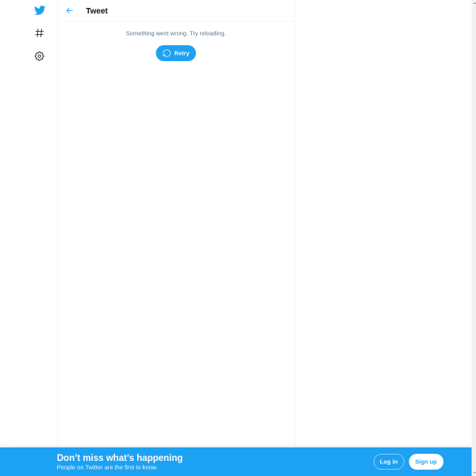This screenshot has width=476, height=476.
Task: Click the header bar right of Tweet title
Action: pos(201,10)
